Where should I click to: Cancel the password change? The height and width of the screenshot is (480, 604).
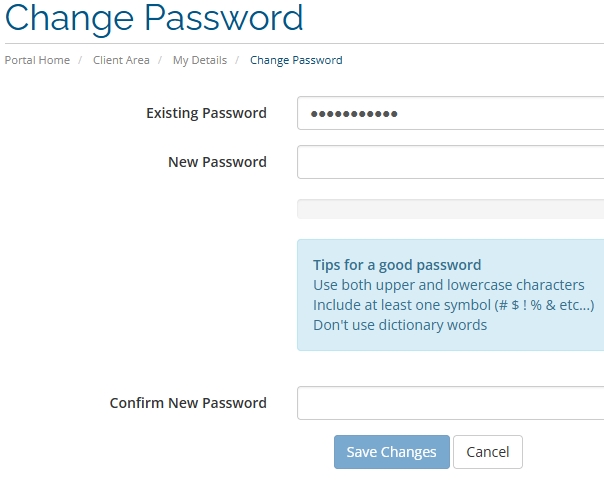coord(488,452)
